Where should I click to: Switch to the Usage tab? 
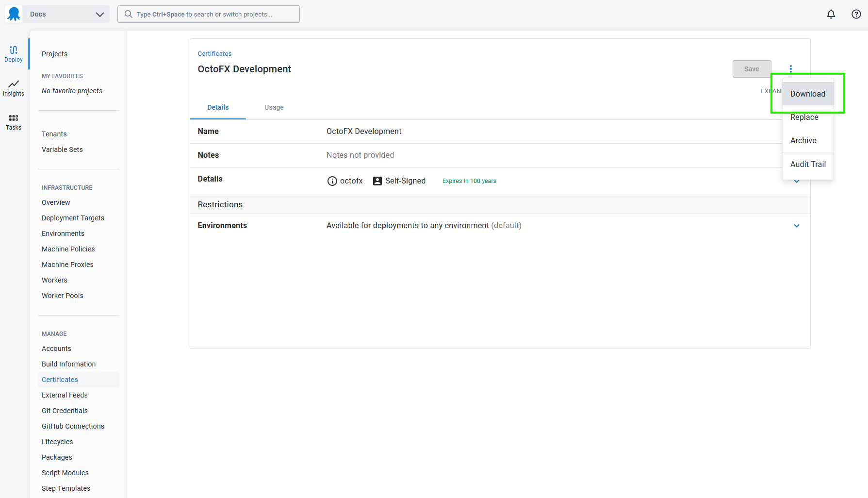pos(274,107)
